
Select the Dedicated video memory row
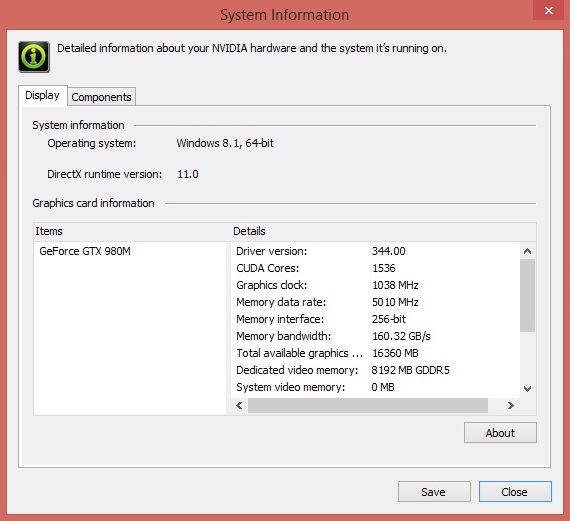[x=375, y=370]
